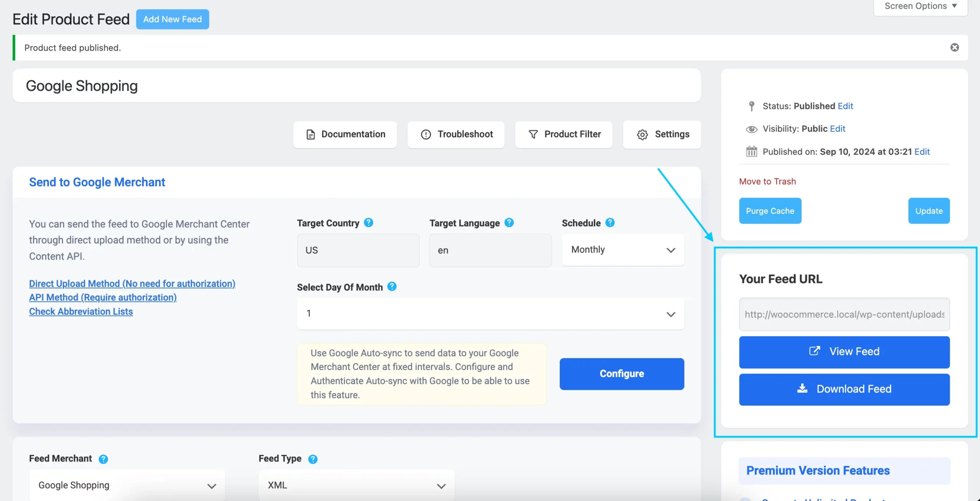Expand the Select Day Of Month dropdown
The width and height of the screenshot is (980, 501).
(490, 314)
